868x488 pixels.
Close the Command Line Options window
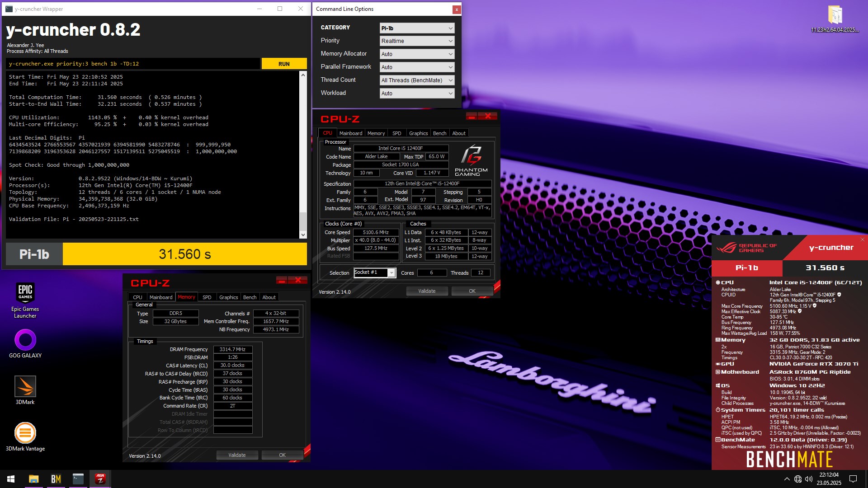tap(457, 9)
